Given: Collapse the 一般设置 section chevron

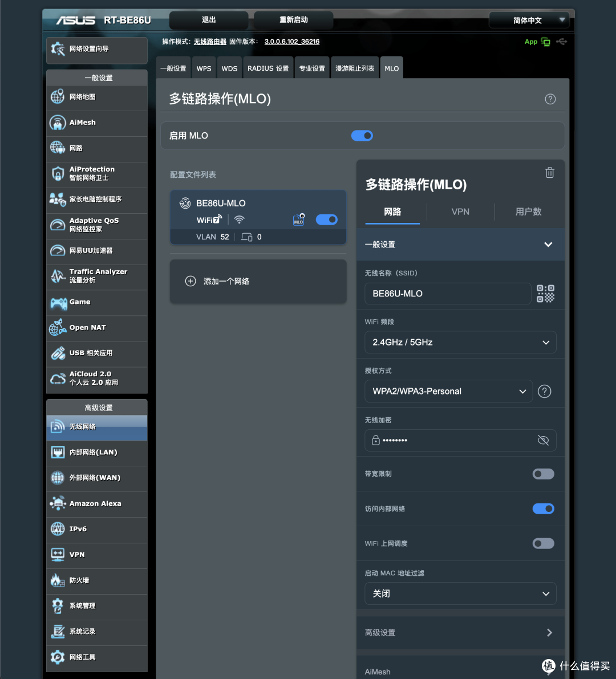Looking at the screenshot, I should click(548, 245).
